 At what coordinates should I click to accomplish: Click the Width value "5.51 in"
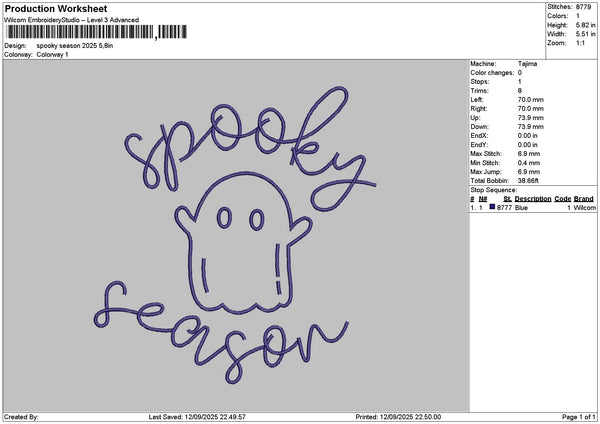pos(585,34)
